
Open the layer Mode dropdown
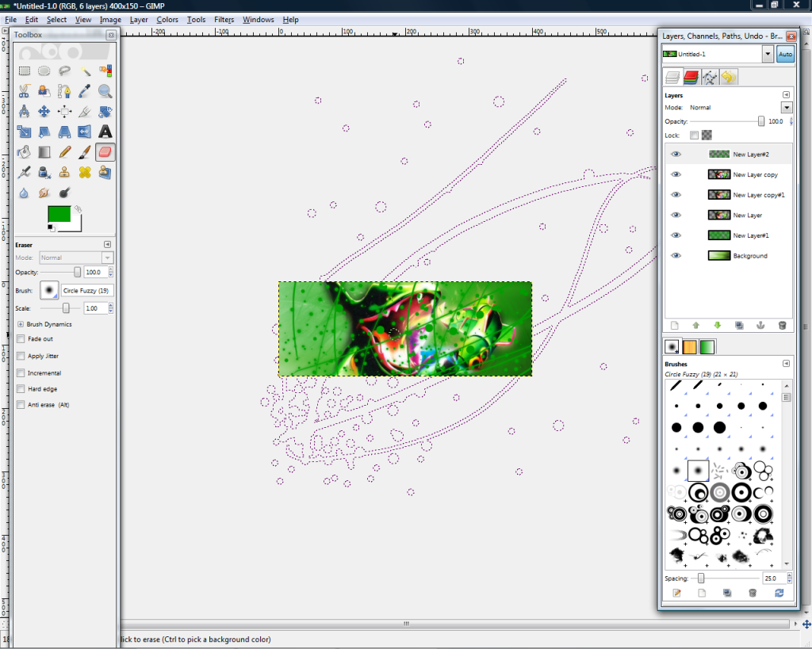click(x=787, y=108)
